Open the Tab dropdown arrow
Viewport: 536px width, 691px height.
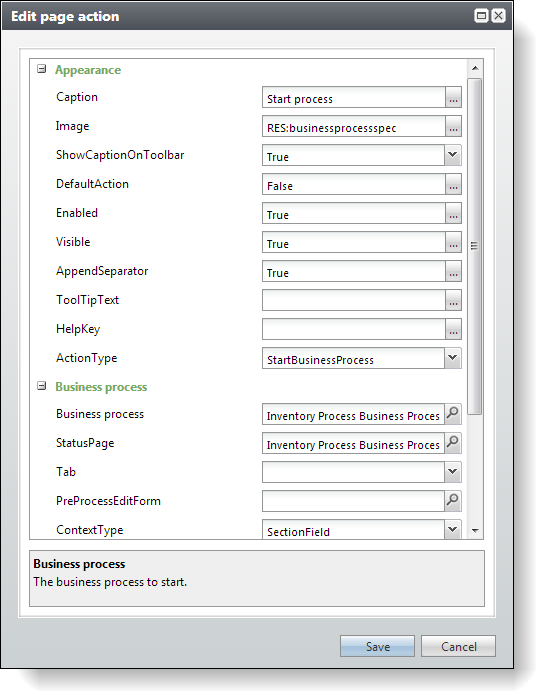[x=453, y=472]
